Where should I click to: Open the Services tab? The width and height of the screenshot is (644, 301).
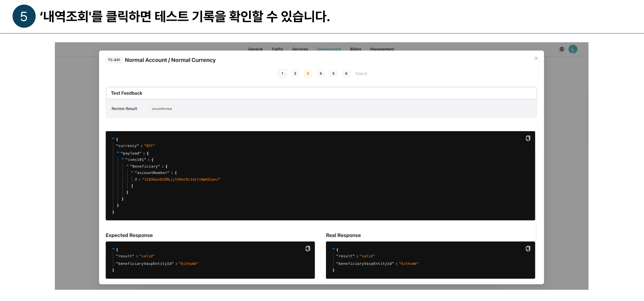(300, 49)
